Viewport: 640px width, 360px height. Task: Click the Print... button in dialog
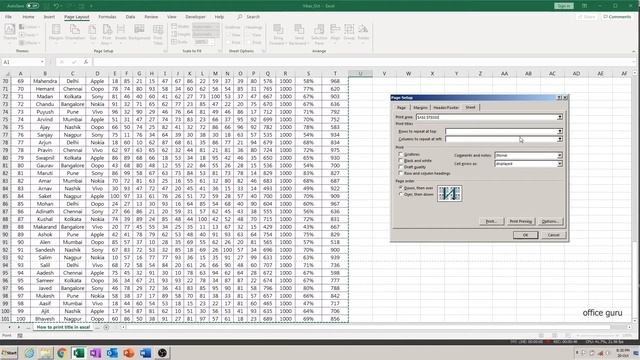pyautogui.click(x=491, y=221)
